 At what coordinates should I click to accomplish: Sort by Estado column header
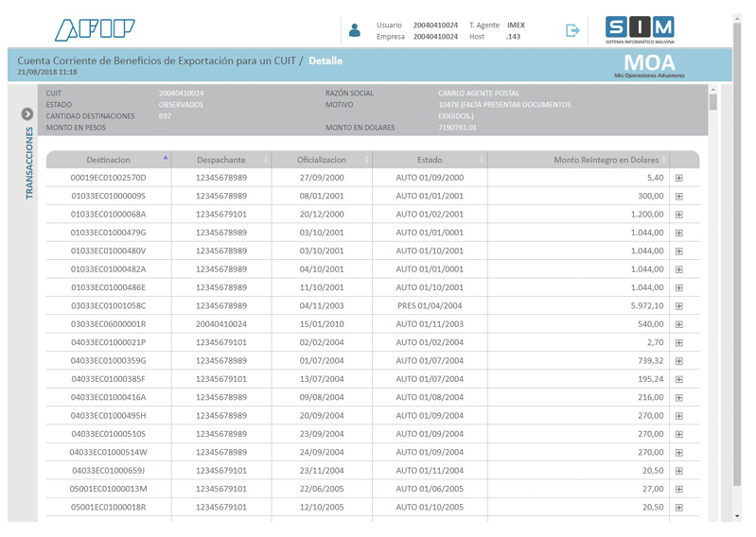pos(430,160)
